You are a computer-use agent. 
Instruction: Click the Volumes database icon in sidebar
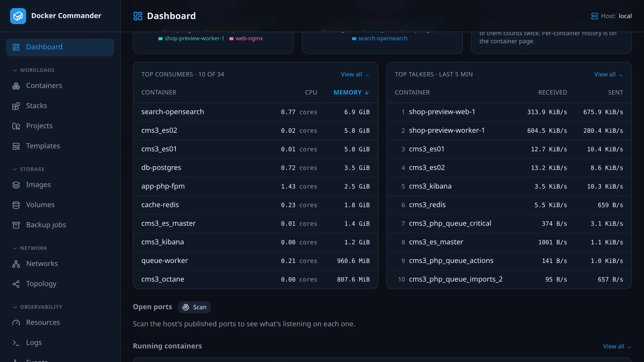pos(16,205)
